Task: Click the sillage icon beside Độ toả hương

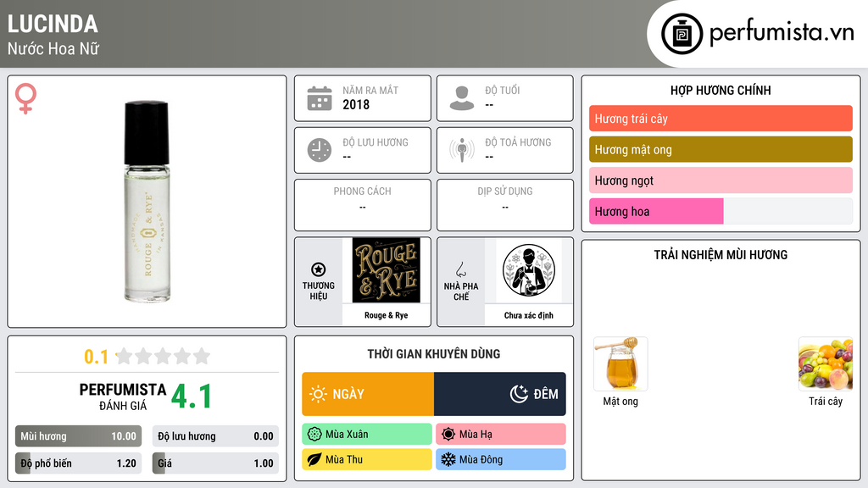Action: [462, 150]
